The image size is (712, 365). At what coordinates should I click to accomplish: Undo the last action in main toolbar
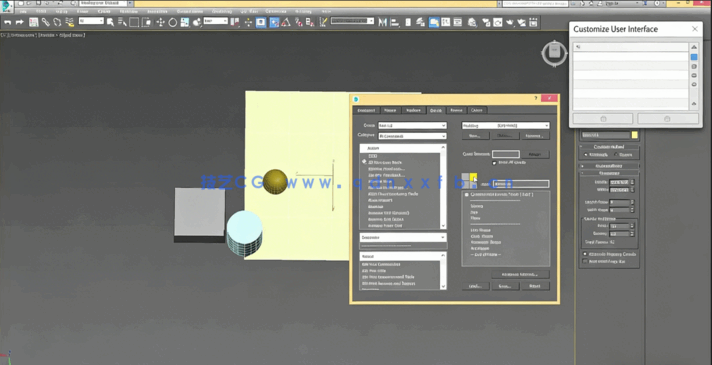pyautogui.click(x=8, y=22)
